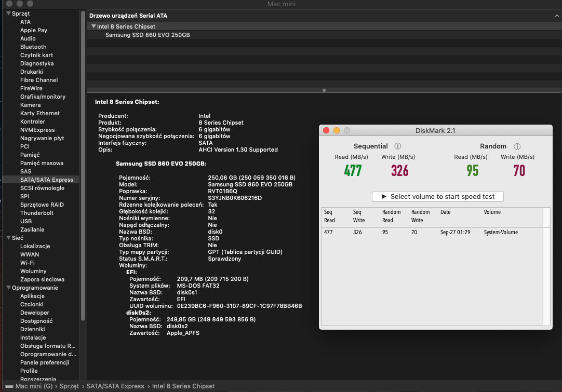The image size is (562, 392).
Task: Collapse the Serial ATA device tree header chevron
Action: click(557, 16)
